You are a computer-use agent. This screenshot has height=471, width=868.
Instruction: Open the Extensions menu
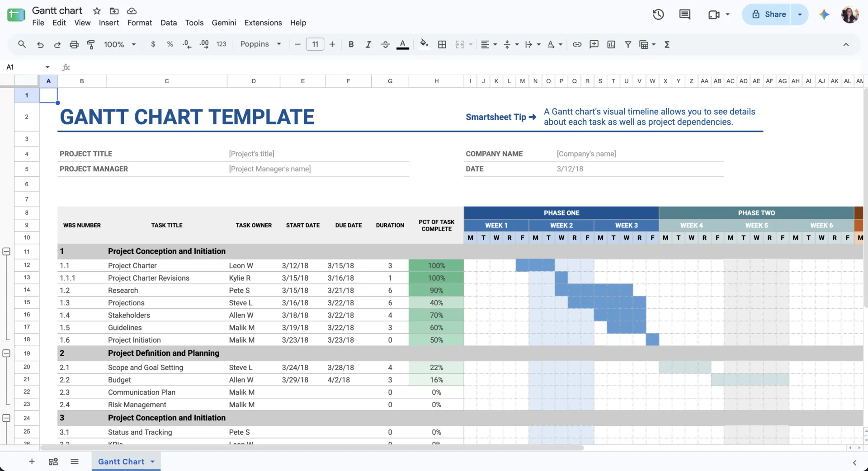tap(263, 23)
